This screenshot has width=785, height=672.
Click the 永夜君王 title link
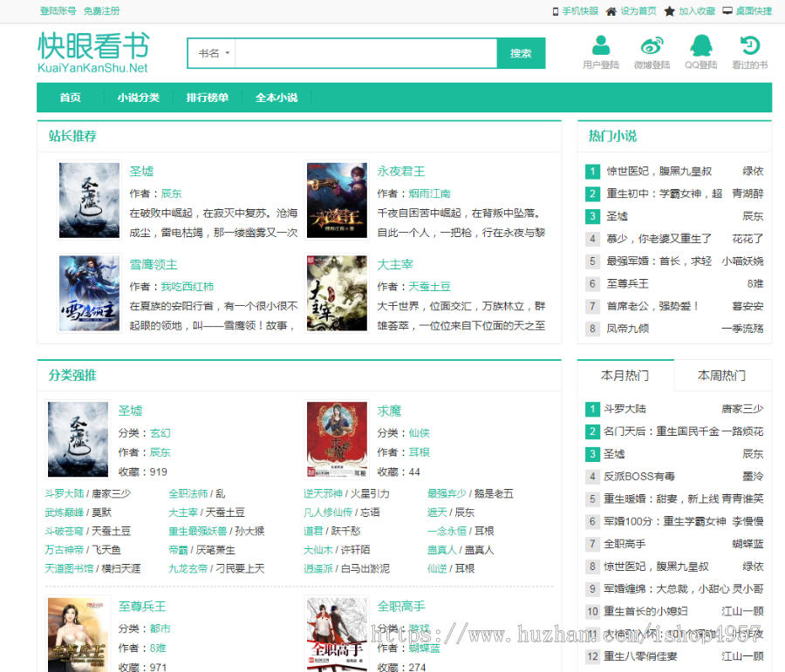point(401,171)
